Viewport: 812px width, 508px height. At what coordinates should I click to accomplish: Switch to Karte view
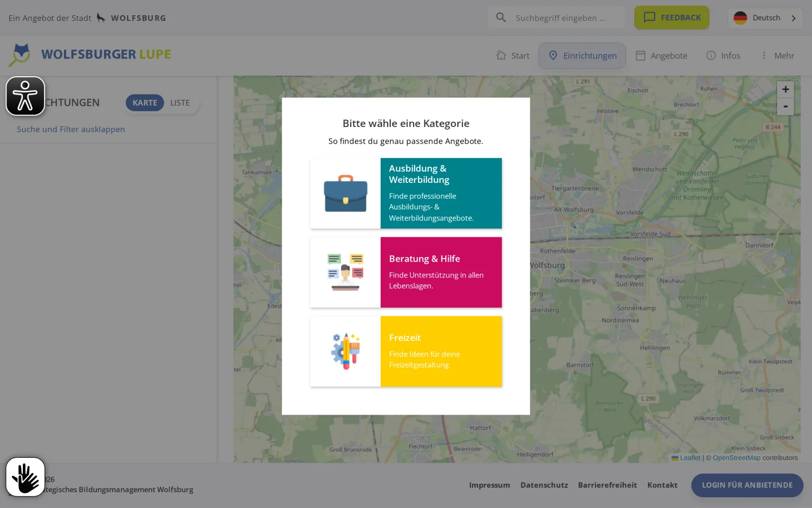tap(145, 103)
